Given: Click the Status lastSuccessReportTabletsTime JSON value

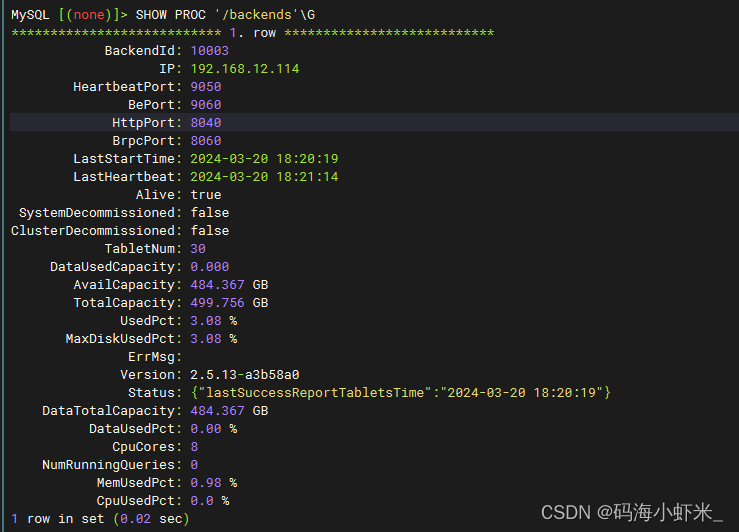Looking at the screenshot, I should [x=401, y=393].
